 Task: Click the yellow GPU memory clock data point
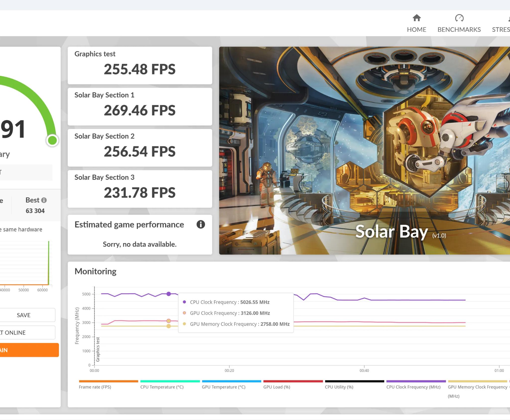(x=169, y=326)
